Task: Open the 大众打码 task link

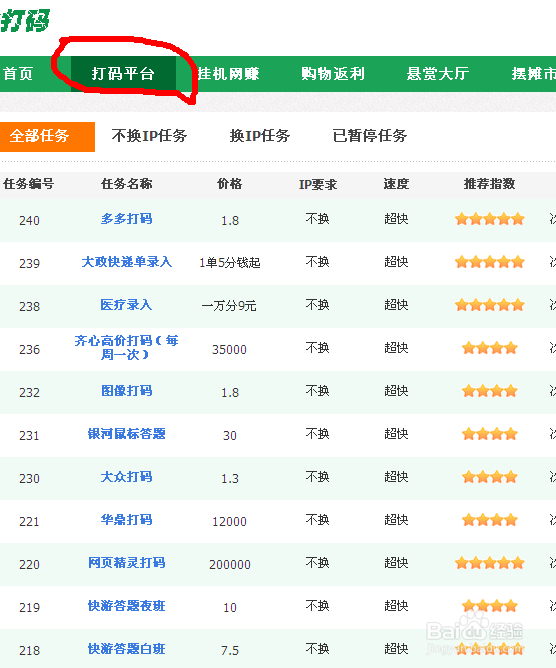Action: (127, 477)
